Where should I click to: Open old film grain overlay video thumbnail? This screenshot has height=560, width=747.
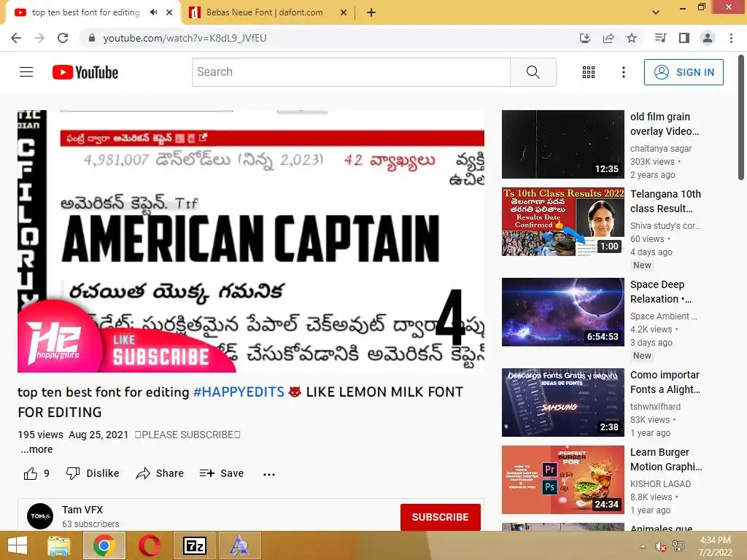[x=562, y=144]
